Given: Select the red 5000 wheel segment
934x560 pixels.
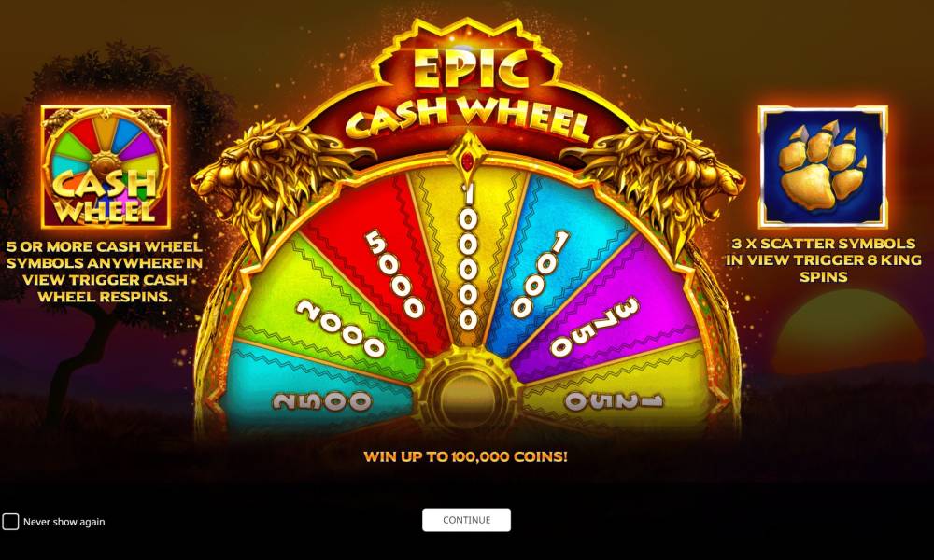Looking at the screenshot, I should pyautogui.click(x=381, y=262).
